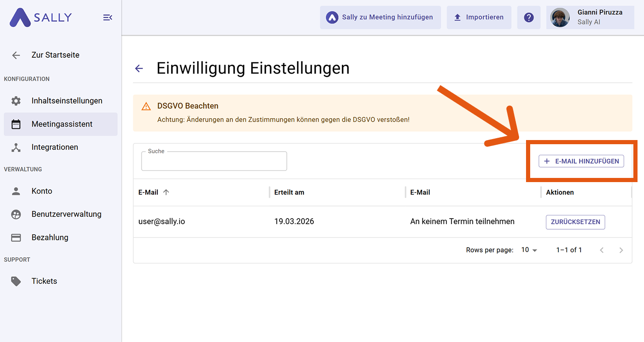
Task: Click the E-Mail column sort arrow
Action: (x=166, y=192)
